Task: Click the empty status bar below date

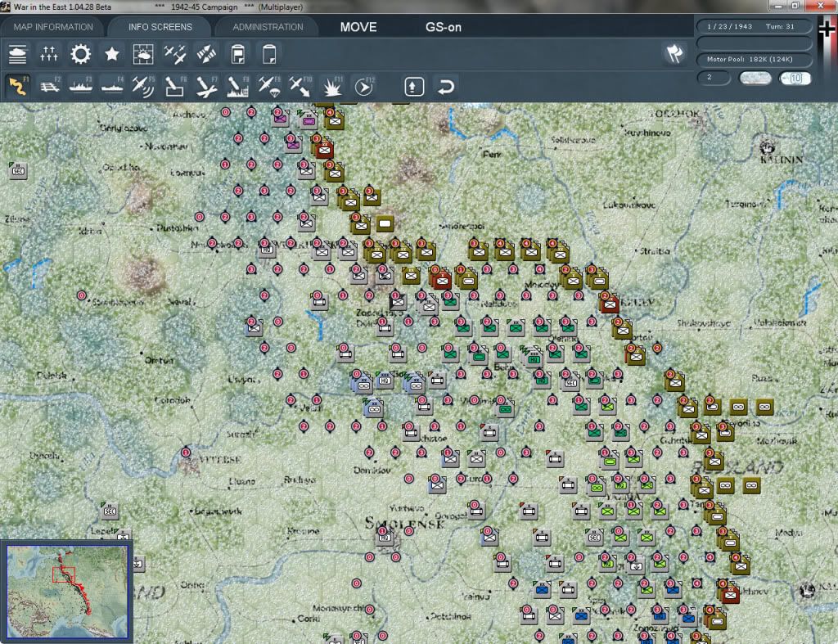Action: pyautogui.click(x=754, y=43)
